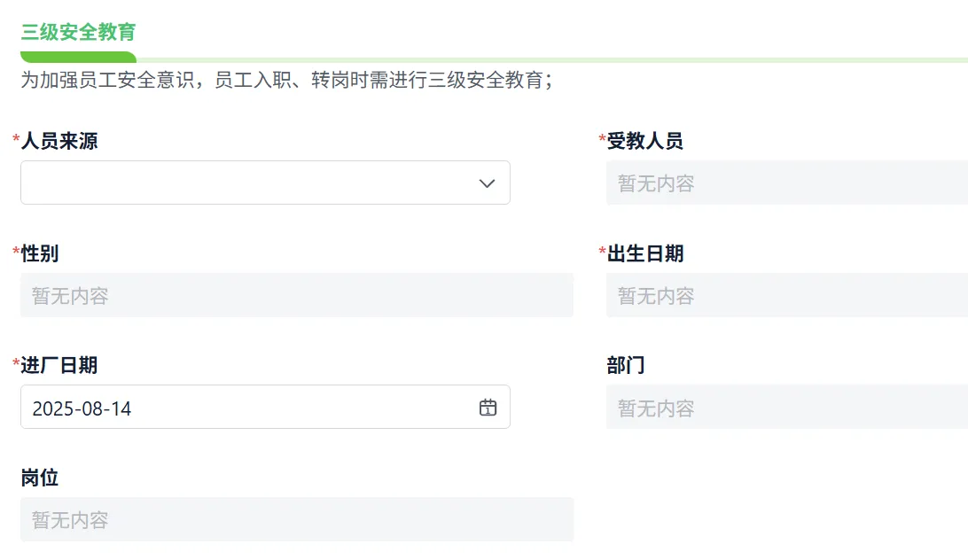Switch to the 三级安全教育 tab
The height and width of the screenshot is (560, 968).
point(79,33)
